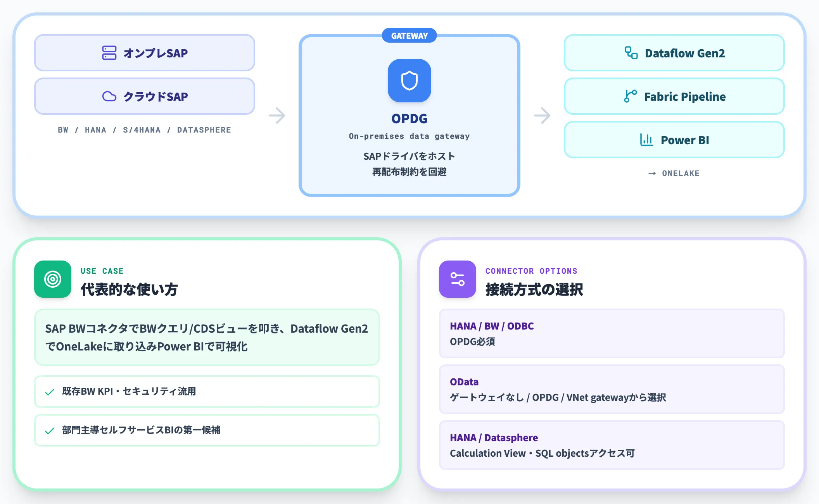Click the small arrow before ONELAKE

[652, 173]
